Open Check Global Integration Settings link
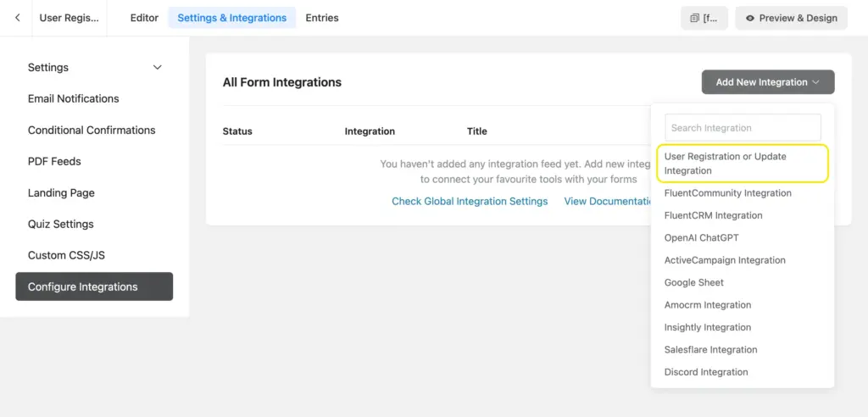 [470, 202]
